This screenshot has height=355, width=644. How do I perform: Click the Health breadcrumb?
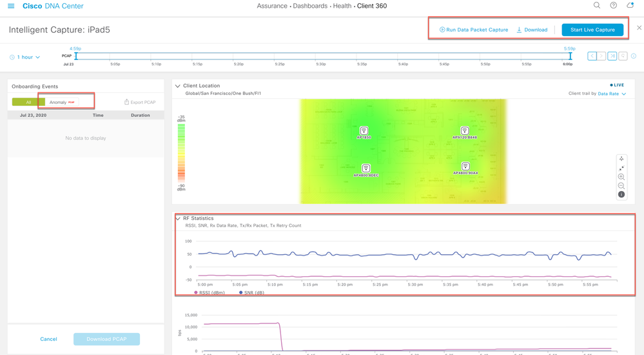[342, 6]
